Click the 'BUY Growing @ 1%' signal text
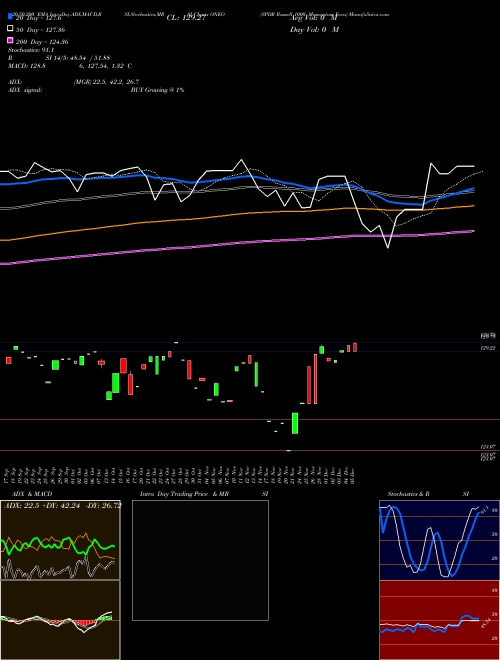The image size is (500, 660). 157,90
